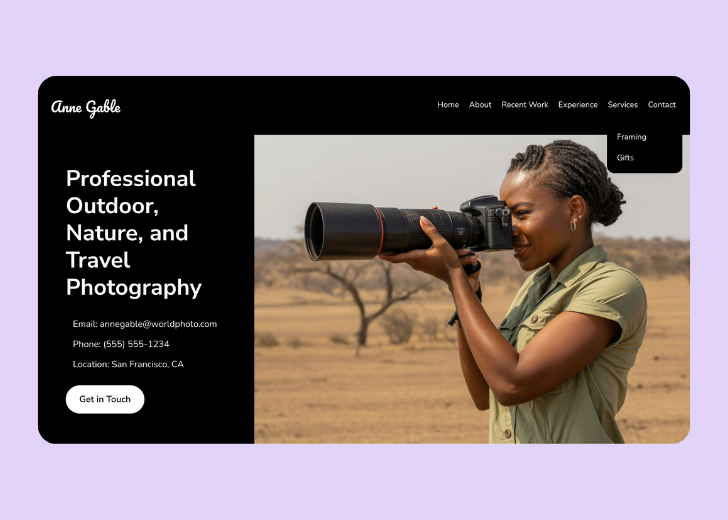Open the About page link
Image resolution: width=728 pixels, height=520 pixels.
[480, 105]
